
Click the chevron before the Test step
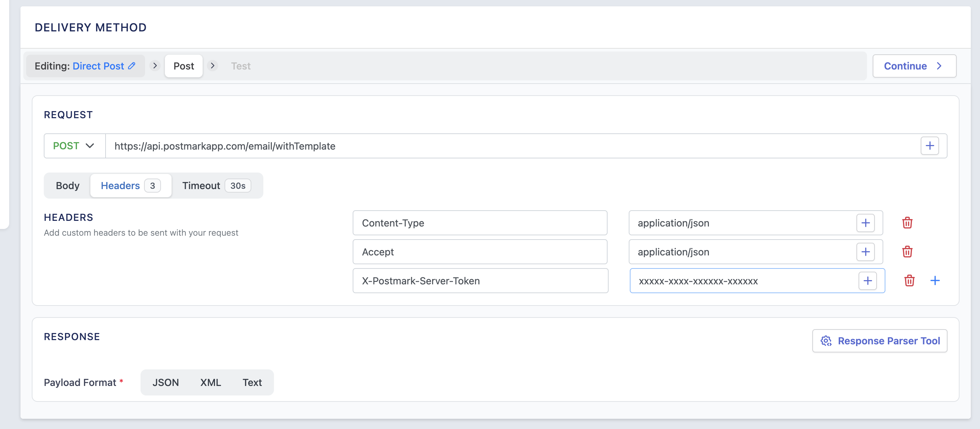point(213,66)
